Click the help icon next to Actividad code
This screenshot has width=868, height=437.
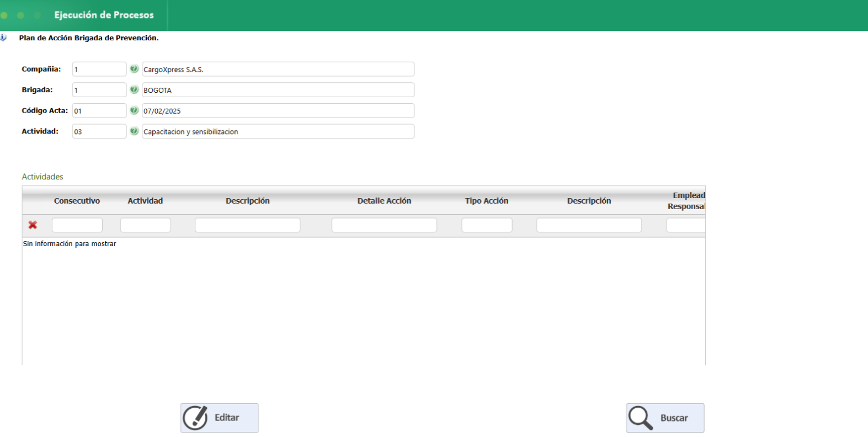click(134, 131)
